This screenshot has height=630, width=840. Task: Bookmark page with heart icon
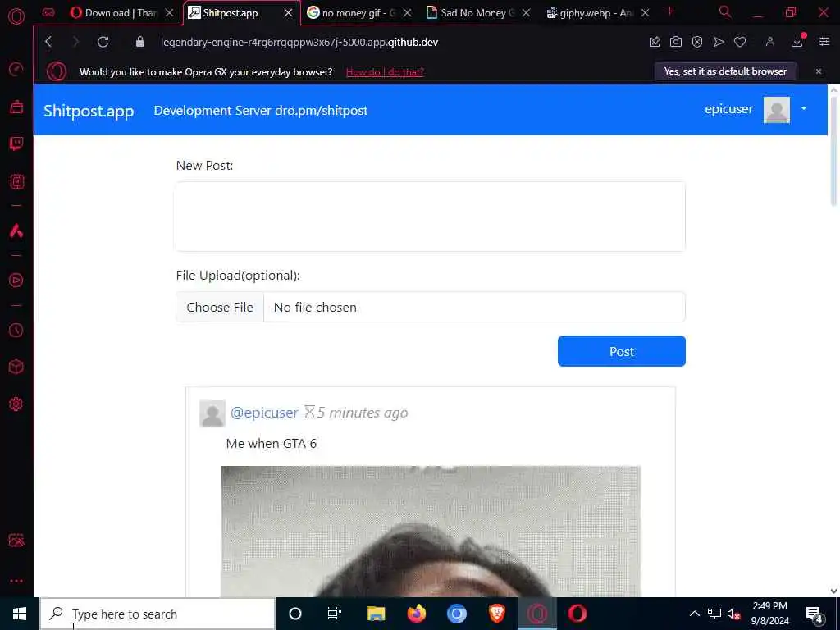[x=740, y=42]
